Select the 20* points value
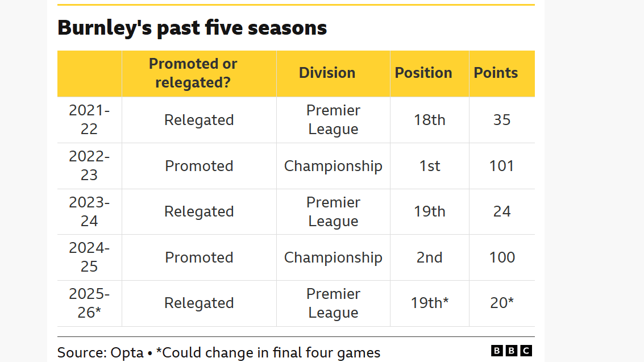Viewport: 644px width, 362px height. tap(502, 303)
